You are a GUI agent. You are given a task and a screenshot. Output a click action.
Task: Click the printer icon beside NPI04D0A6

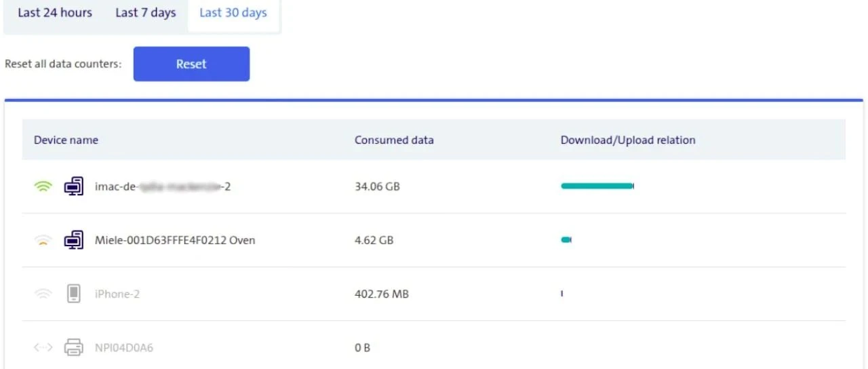tap(74, 348)
